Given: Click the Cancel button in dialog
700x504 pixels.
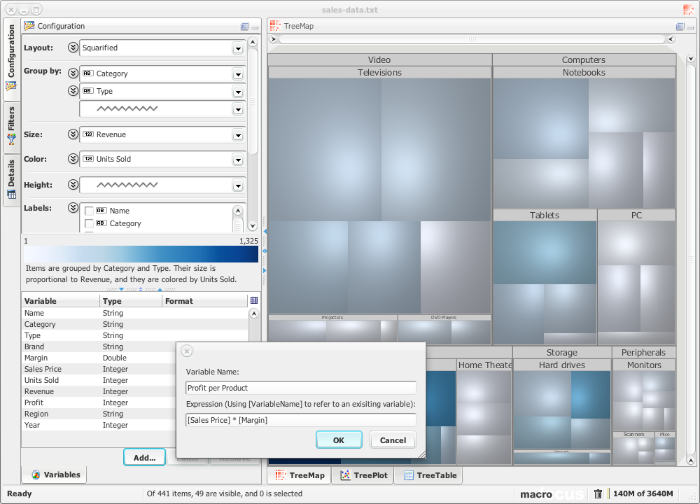Looking at the screenshot, I should tap(392, 440).
